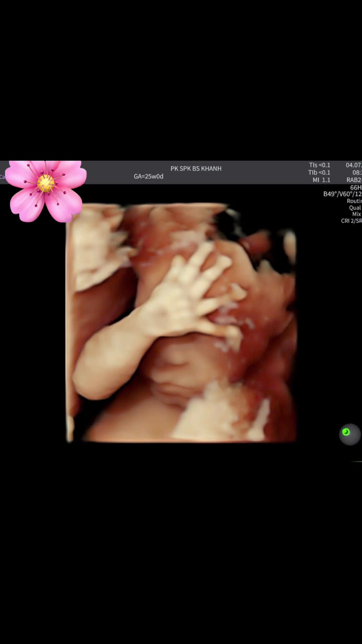Click the GA=25w0d gestational age label

pyautogui.click(x=148, y=176)
